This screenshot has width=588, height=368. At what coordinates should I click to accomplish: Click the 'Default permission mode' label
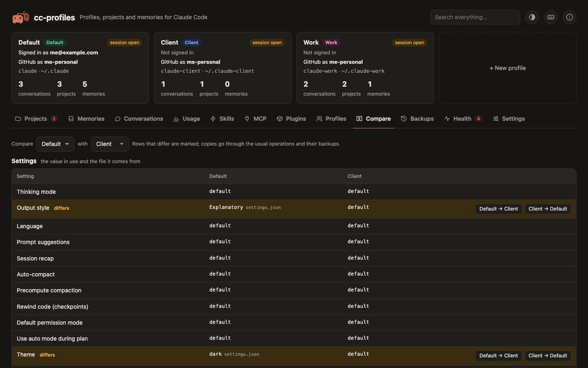[x=49, y=323]
